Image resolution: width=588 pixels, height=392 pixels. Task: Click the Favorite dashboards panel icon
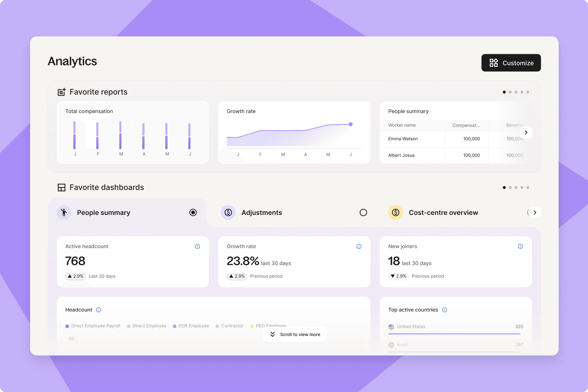[x=62, y=187]
